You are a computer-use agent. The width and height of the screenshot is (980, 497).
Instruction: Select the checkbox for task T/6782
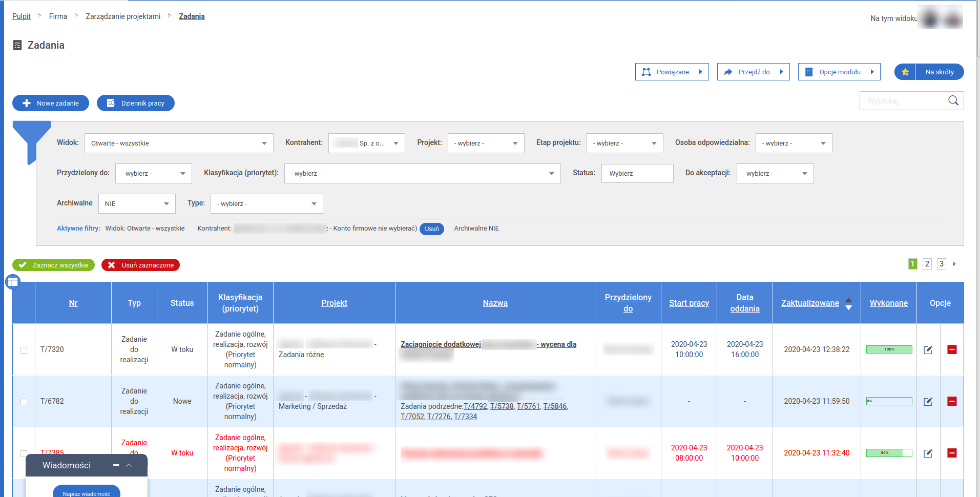pyautogui.click(x=24, y=402)
